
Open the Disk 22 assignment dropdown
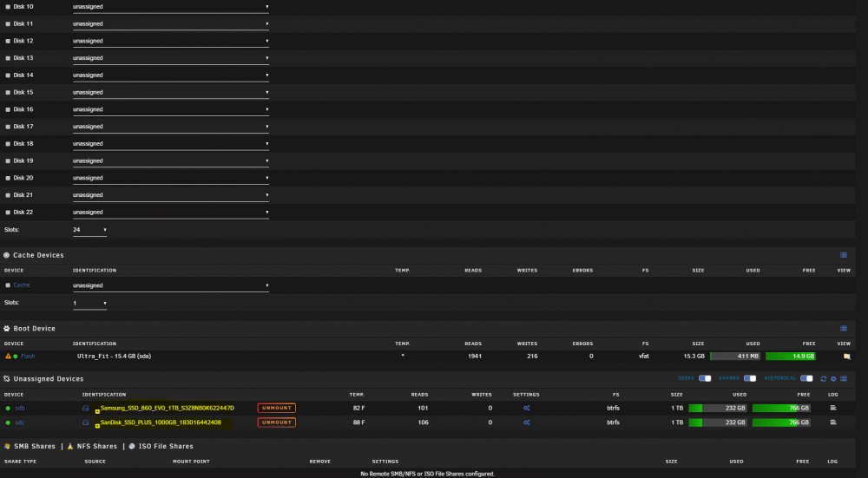coord(170,213)
